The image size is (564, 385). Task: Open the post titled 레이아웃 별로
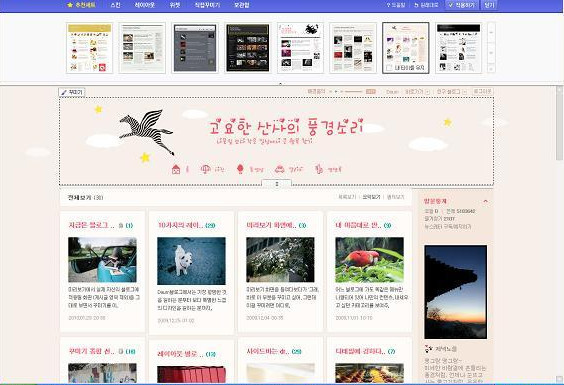coord(181,354)
